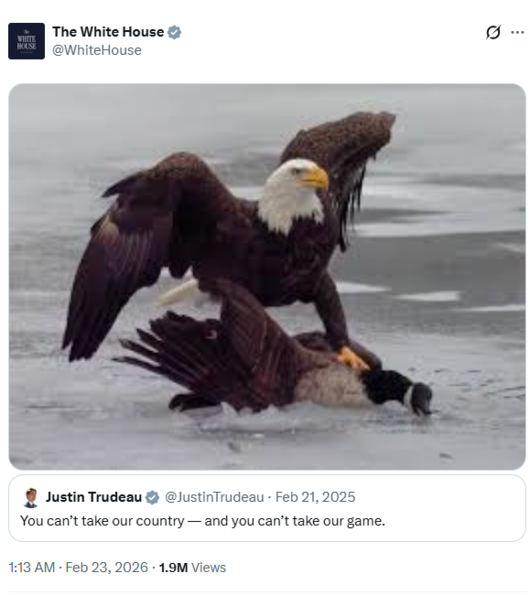Open the eagle and goose photo

(267, 277)
